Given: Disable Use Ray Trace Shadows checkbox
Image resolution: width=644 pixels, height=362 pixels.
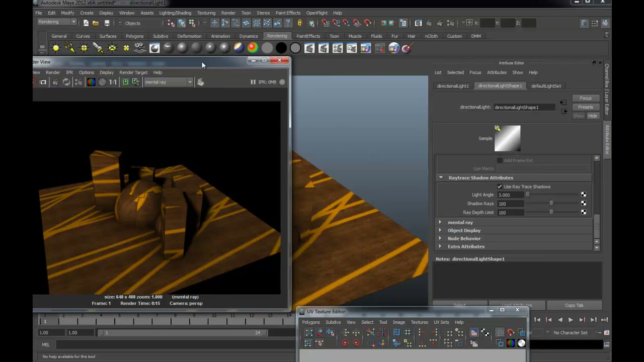Looking at the screenshot, I should 500,187.
